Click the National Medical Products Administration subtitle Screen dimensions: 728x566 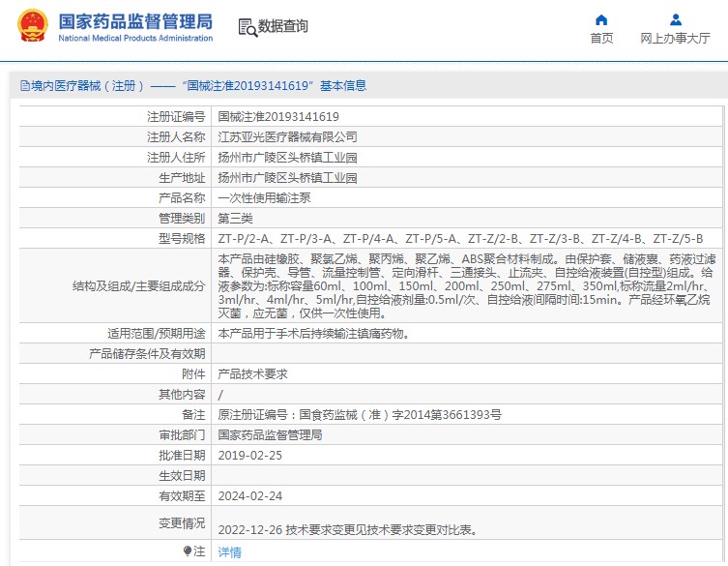[135, 38]
